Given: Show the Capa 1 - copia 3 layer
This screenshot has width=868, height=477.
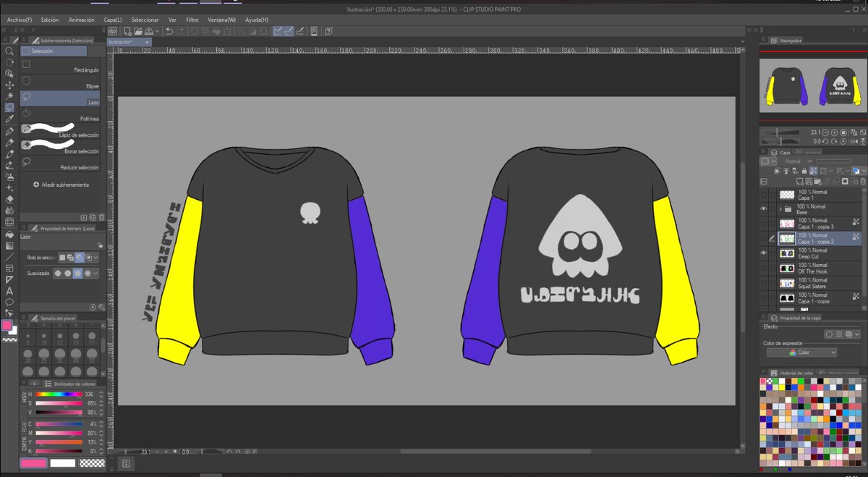Looking at the screenshot, I should (764, 224).
